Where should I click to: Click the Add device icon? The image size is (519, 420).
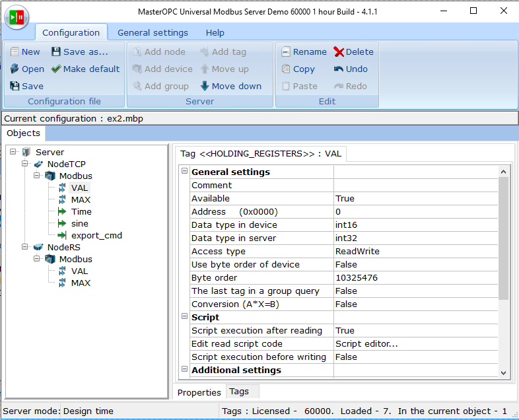137,69
